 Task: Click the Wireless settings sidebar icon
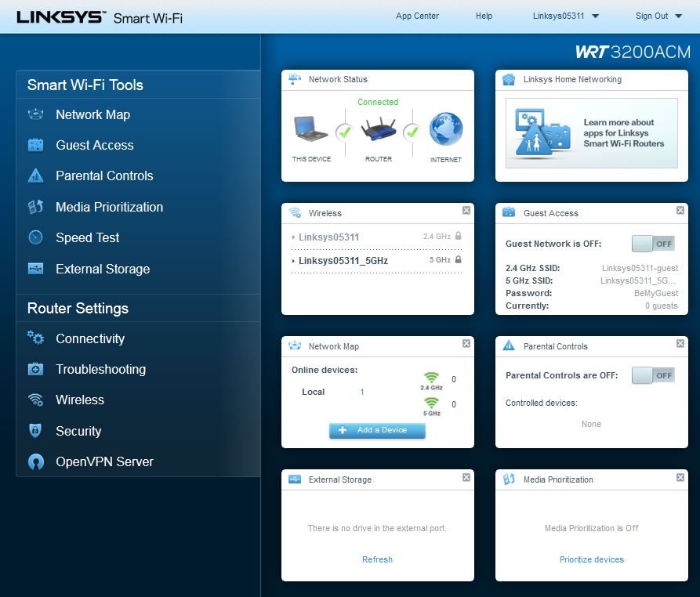click(36, 400)
